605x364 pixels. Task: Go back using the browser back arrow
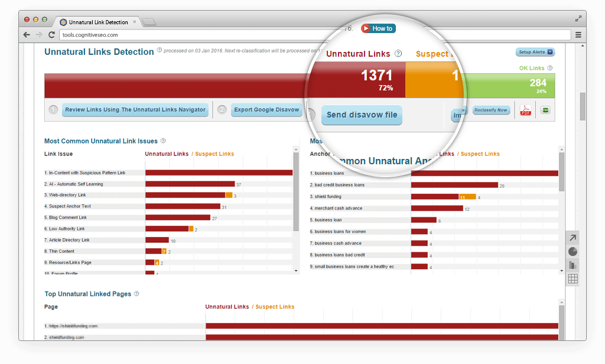27,35
